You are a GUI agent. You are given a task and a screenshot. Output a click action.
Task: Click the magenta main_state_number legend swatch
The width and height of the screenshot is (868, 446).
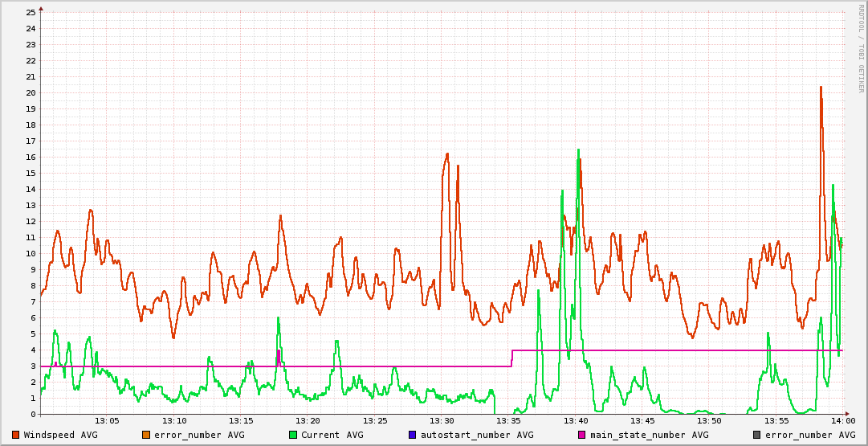point(582,435)
